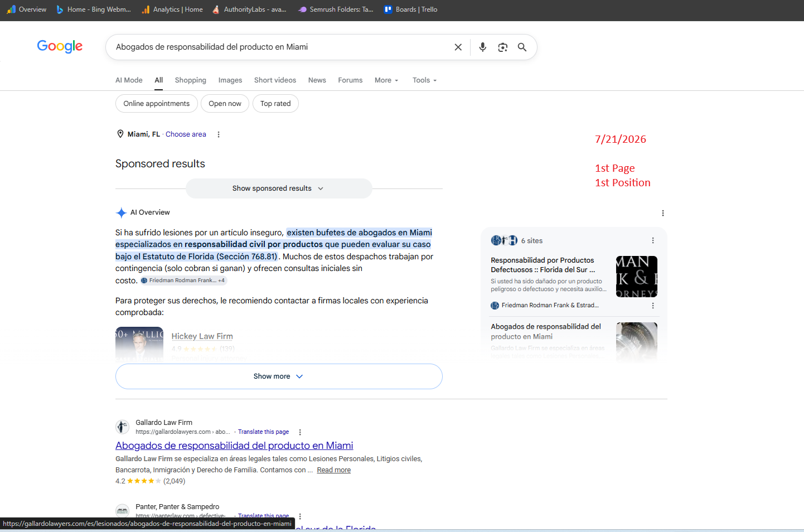Toggle the Online appointments filter chip

(x=157, y=104)
